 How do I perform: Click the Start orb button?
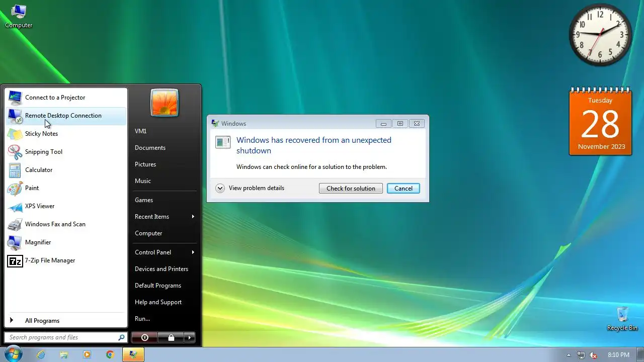pos(14,354)
